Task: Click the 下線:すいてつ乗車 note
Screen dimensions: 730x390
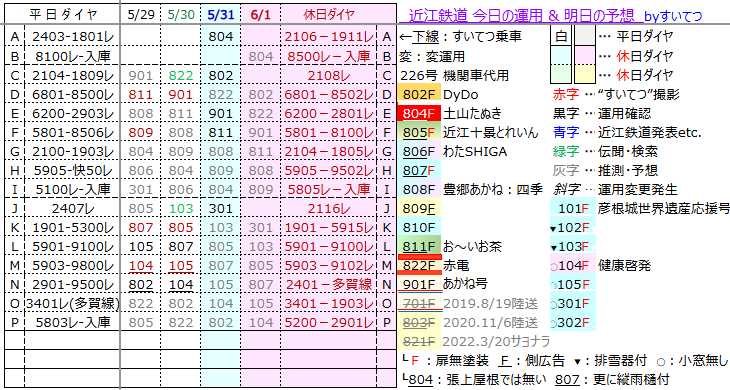Action: point(460,36)
